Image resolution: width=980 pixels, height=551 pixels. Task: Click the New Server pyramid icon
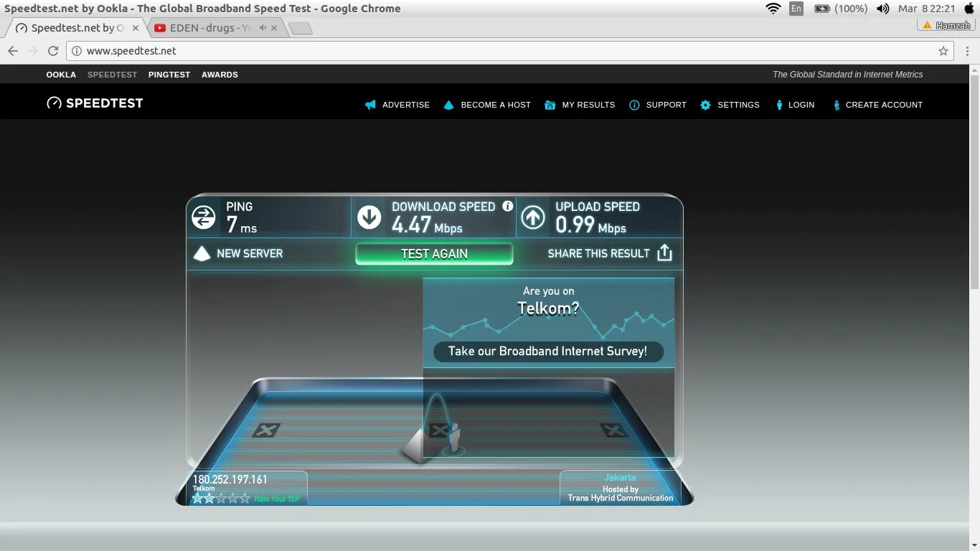202,253
